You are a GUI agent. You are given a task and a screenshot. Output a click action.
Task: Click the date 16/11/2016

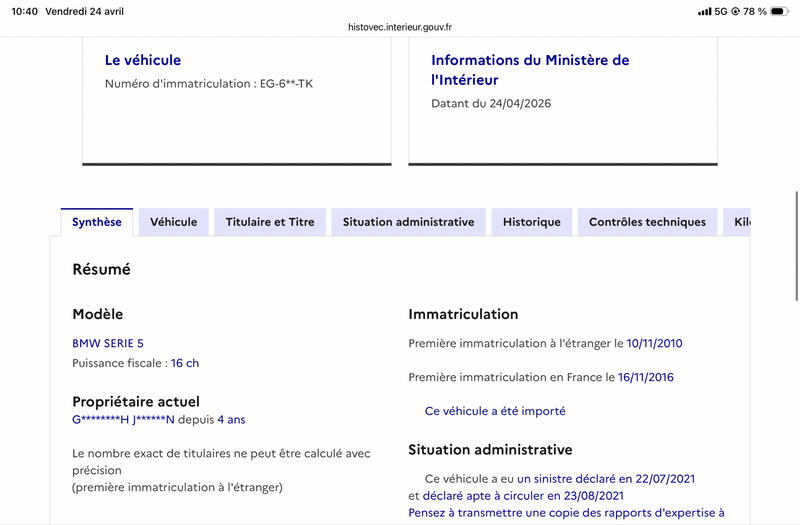645,377
